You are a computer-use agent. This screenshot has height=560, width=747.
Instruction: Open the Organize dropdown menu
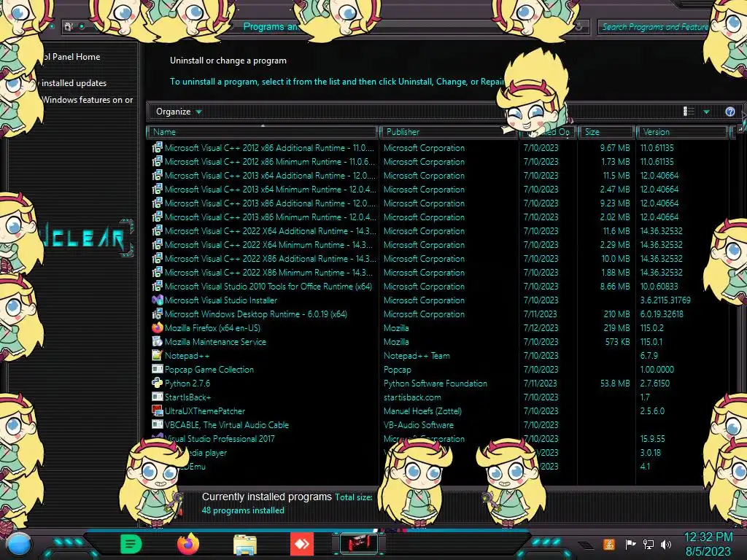[x=179, y=112]
